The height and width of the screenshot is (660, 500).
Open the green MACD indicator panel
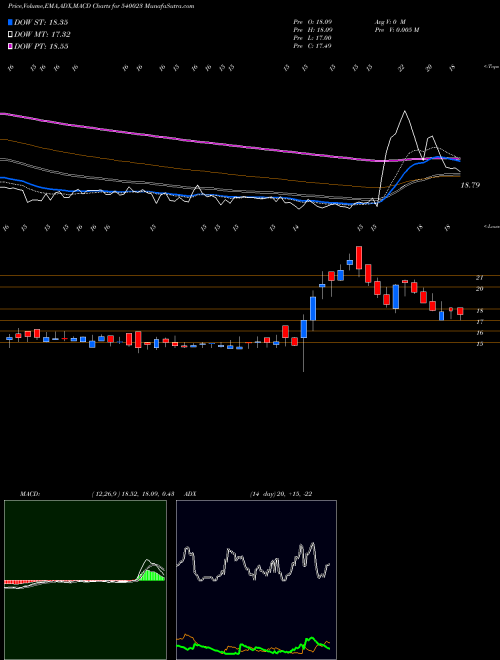(x=85, y=580)
